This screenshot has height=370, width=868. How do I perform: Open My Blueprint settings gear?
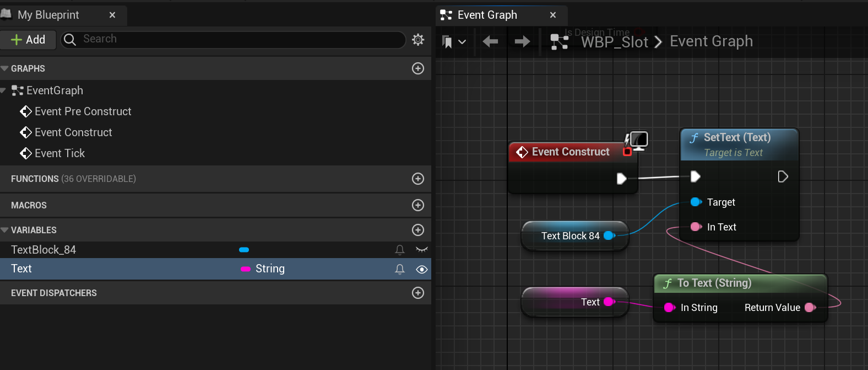[418, 40]
